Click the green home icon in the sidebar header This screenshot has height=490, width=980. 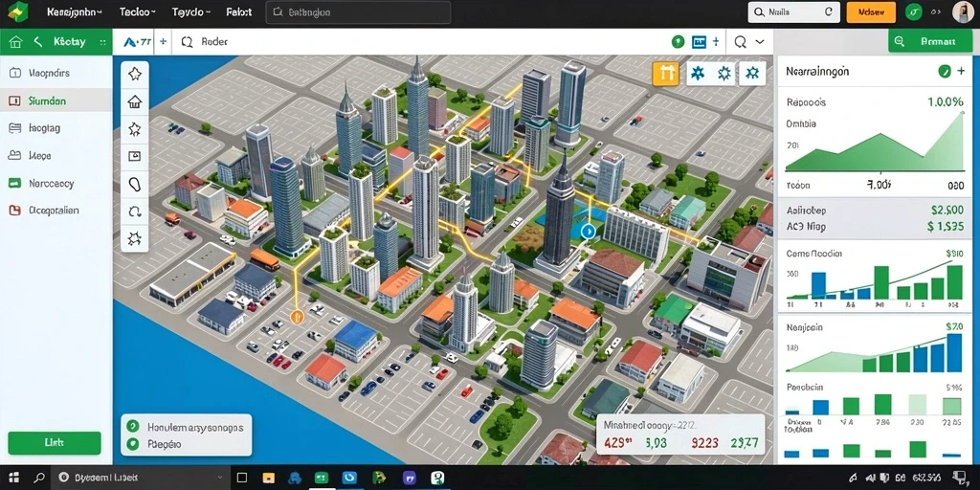[15, 42]
